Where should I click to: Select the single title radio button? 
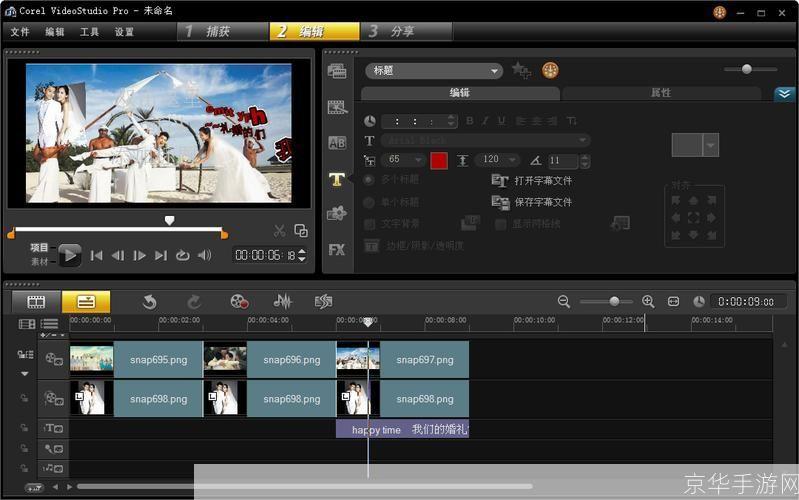click(369, 202)
